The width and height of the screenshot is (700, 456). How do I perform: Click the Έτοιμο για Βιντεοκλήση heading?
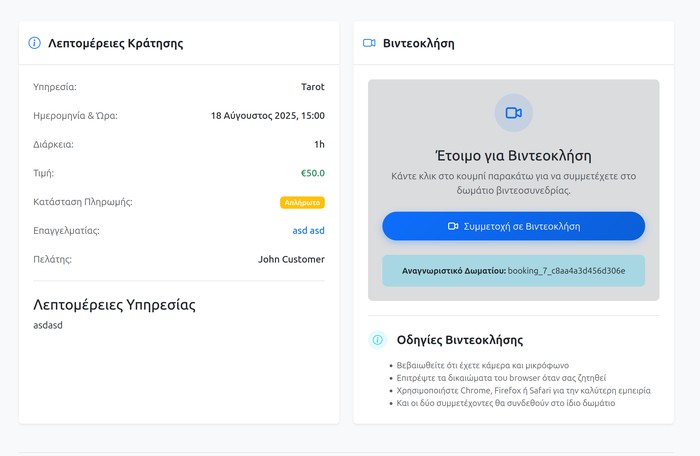(513, 156)
